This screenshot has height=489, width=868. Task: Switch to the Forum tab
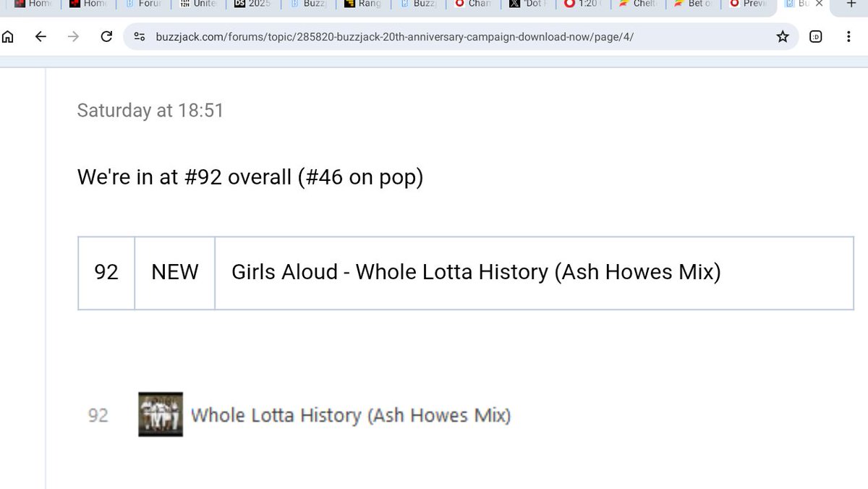pyautogui.click(x=143, y=4)
